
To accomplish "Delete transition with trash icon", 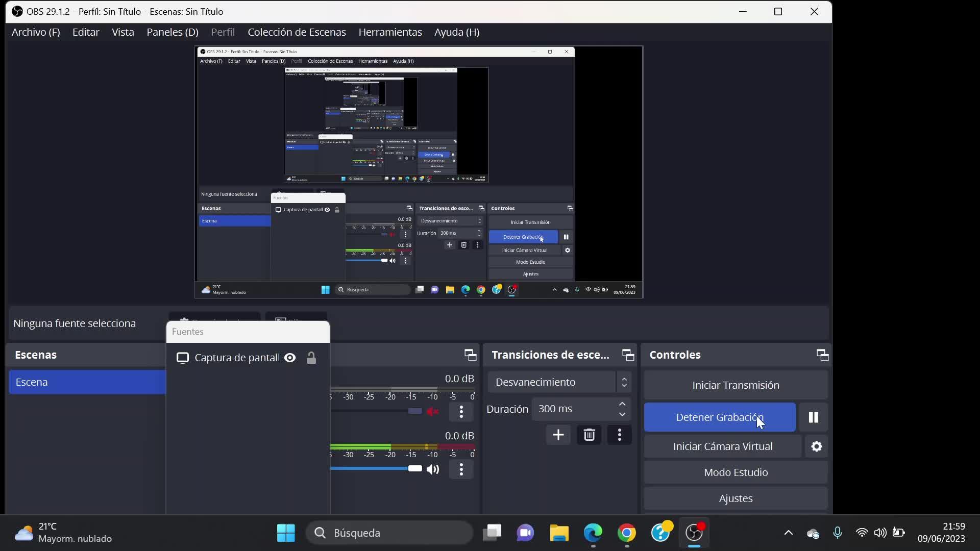I will [x=589, y=435].
